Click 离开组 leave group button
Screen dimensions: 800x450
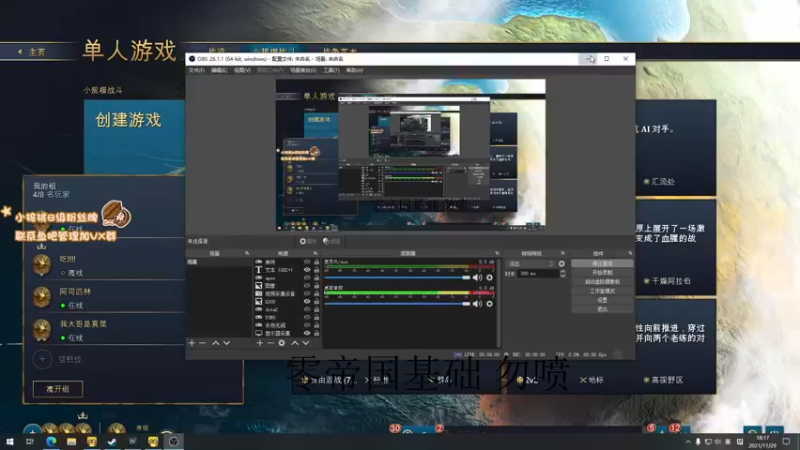pyautogui.click(x=58, y=389)
